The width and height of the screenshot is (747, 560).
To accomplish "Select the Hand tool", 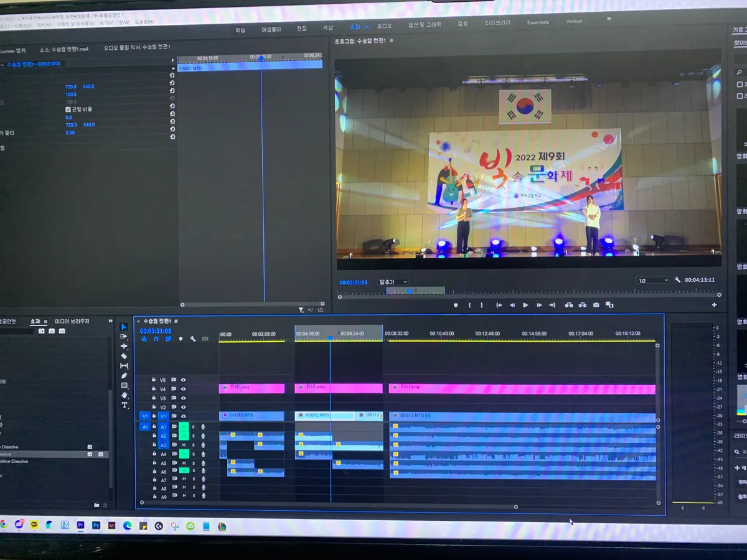I will [x=125, y=395].
